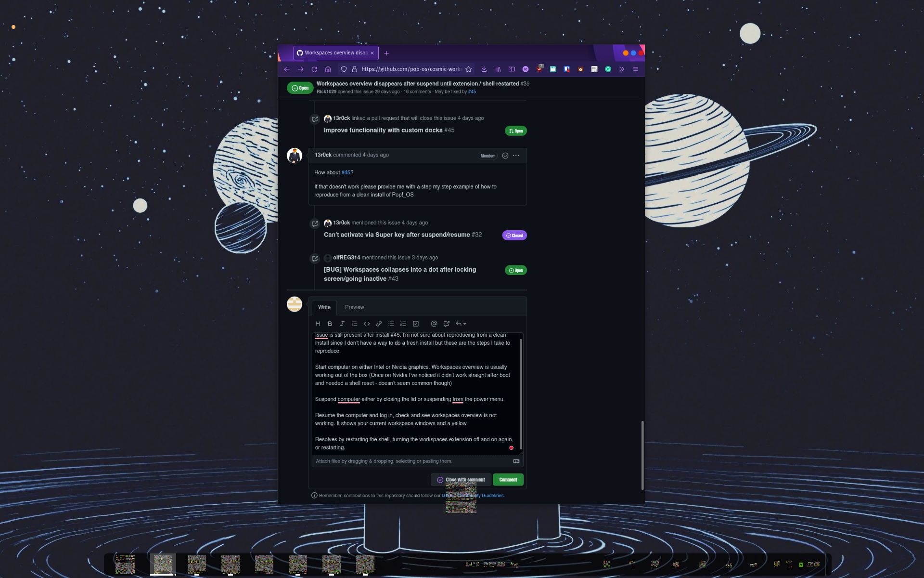
Task: Add a bulleted list to the comment
Action: point(391,324)
